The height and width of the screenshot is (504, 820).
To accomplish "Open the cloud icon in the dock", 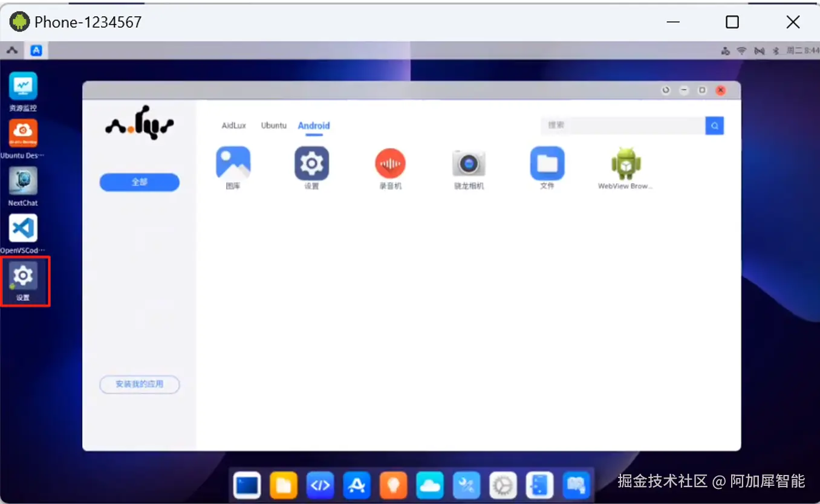I will click(430, 485).
